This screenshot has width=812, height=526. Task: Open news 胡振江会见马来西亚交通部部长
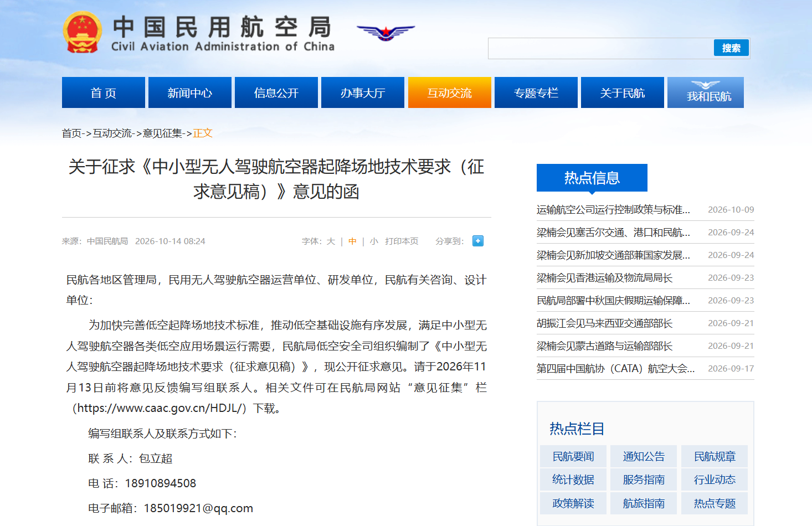click(605, 323)
